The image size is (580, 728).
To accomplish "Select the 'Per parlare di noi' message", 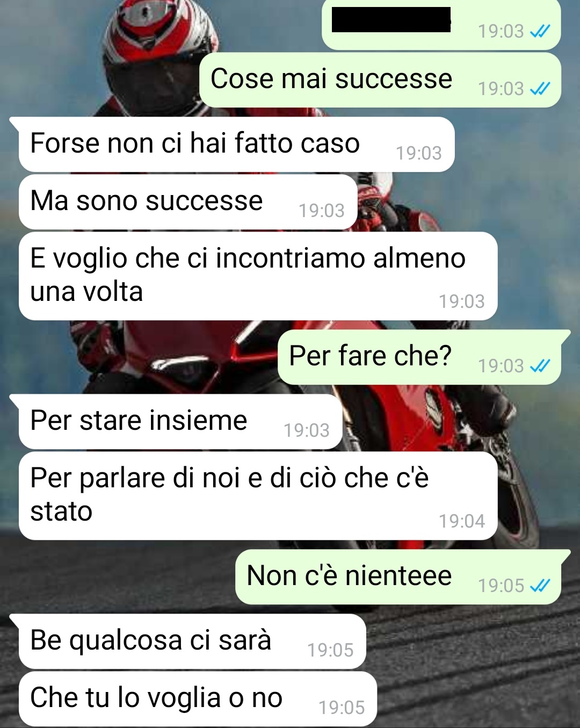I will pyautogui.click(x=258, y=496).
